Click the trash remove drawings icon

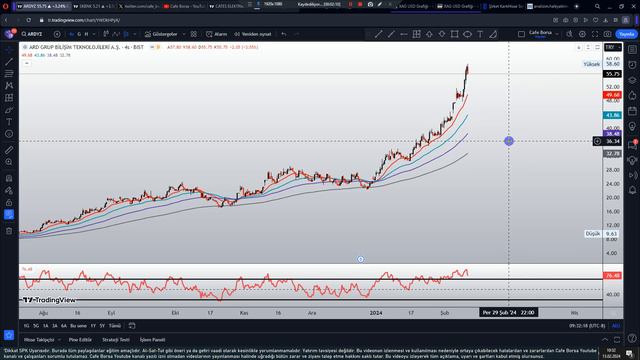click(x=9, y=231)
